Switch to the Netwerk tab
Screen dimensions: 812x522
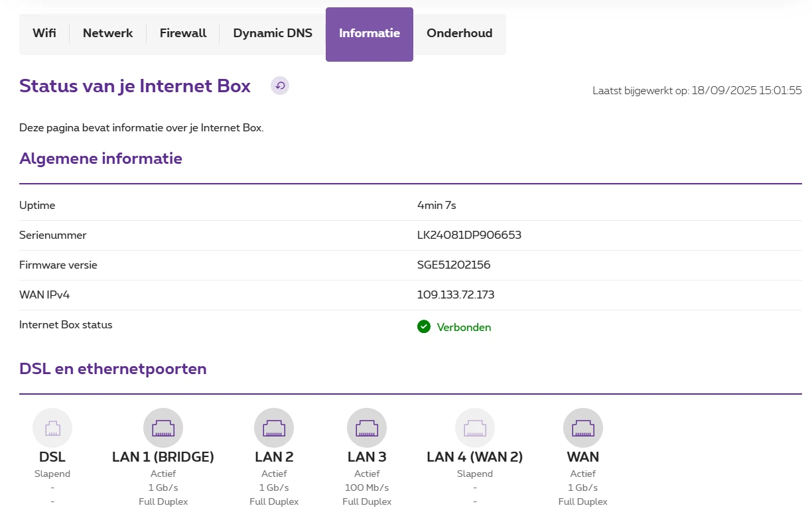click(108, 33)
